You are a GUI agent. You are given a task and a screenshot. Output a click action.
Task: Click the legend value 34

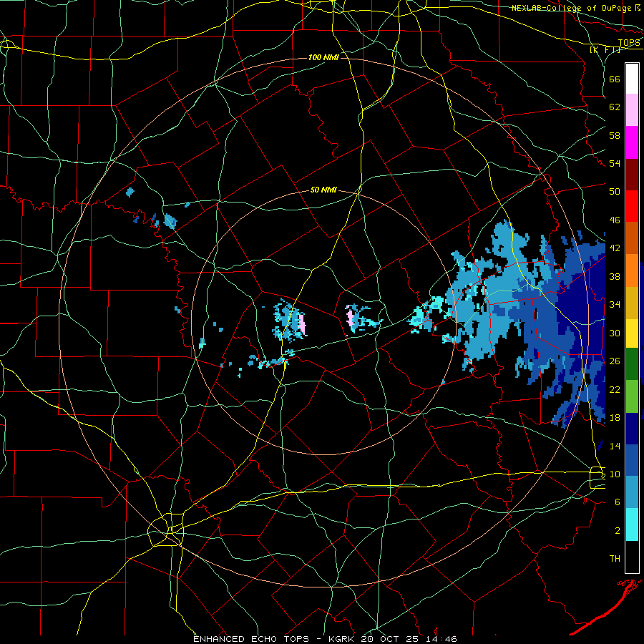(615, 305)
